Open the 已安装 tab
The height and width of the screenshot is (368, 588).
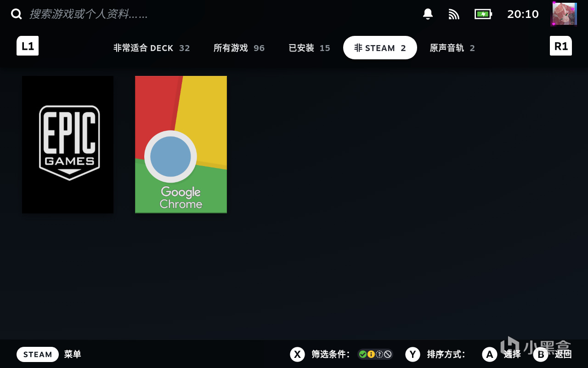tap(309, 48)
